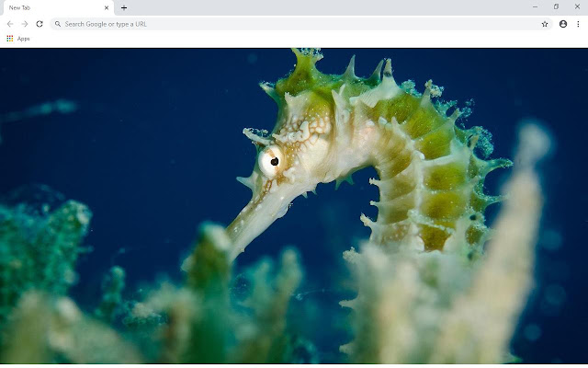The height and width of the screenshot is (368, 588).
Task: Close the New Tab tab
Action: point(107,7)
